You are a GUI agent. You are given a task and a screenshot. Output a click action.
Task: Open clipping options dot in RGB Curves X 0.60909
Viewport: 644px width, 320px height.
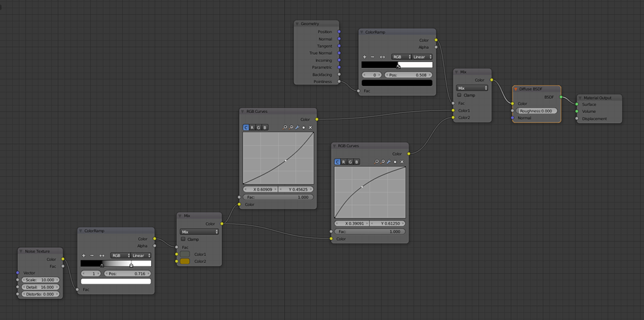pyautogui.click(x=304, y=128)
